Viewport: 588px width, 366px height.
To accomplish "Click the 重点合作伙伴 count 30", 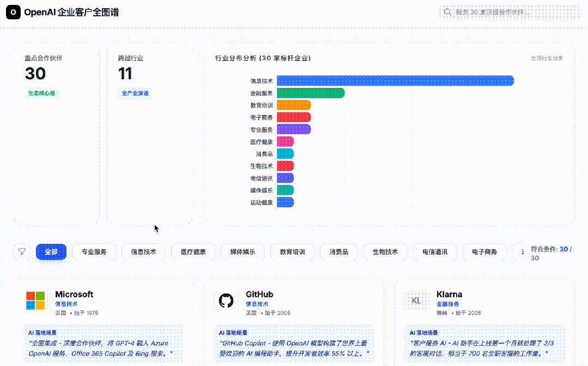I will [35, 74].
